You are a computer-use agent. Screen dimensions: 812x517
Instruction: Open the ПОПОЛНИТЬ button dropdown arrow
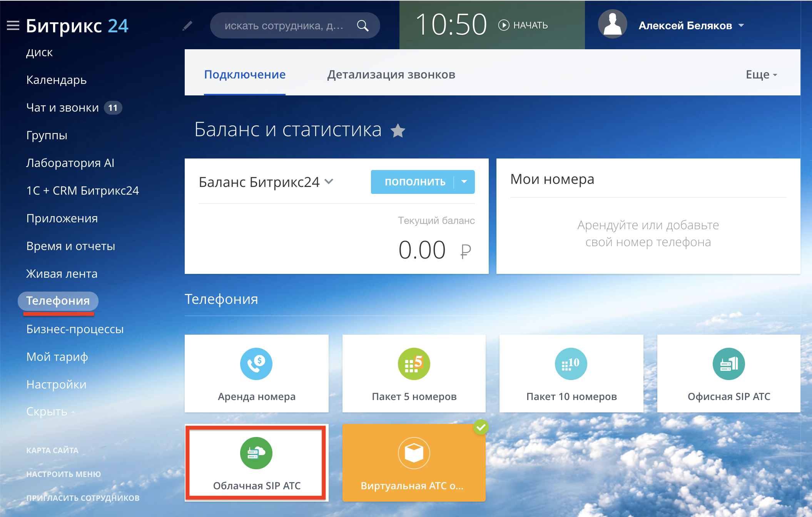coord(464,182)
